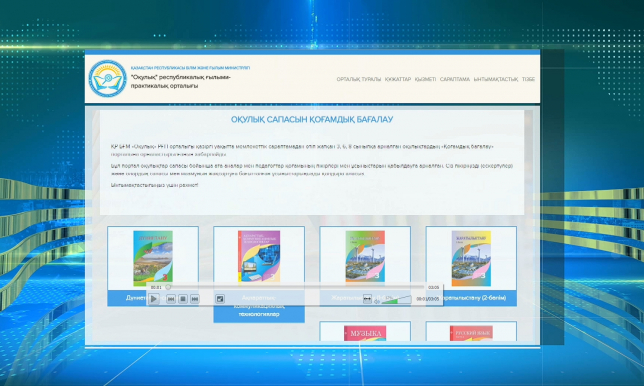Image resolution: width=644 pixels, height=386 pixels.
Task: Open the САРАПТАМА menu item
Action: pyautogui.click(x=455, y=79)
